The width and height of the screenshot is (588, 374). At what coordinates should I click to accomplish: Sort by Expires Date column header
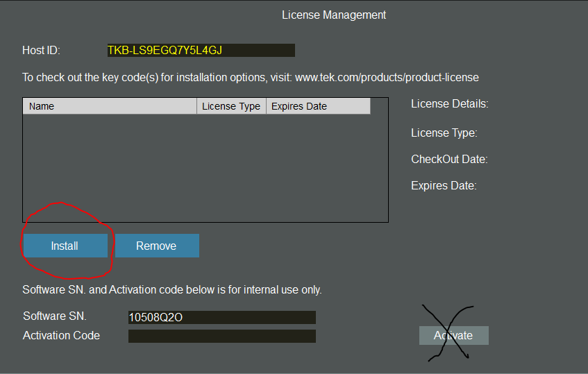tap(318, 106)
